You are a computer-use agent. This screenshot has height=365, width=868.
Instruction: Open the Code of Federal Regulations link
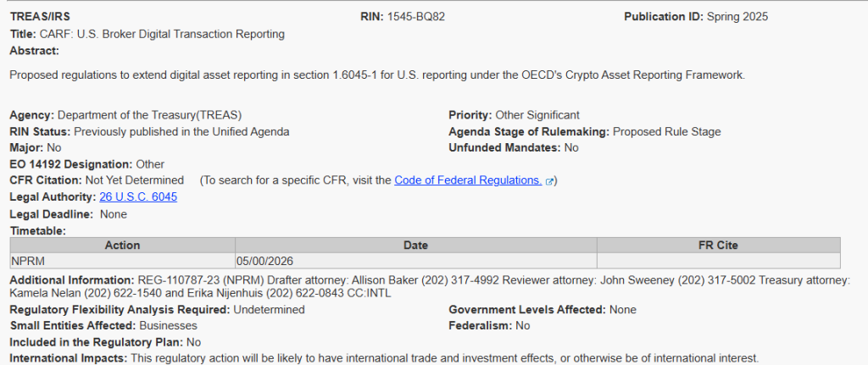(x=468, y=180)
